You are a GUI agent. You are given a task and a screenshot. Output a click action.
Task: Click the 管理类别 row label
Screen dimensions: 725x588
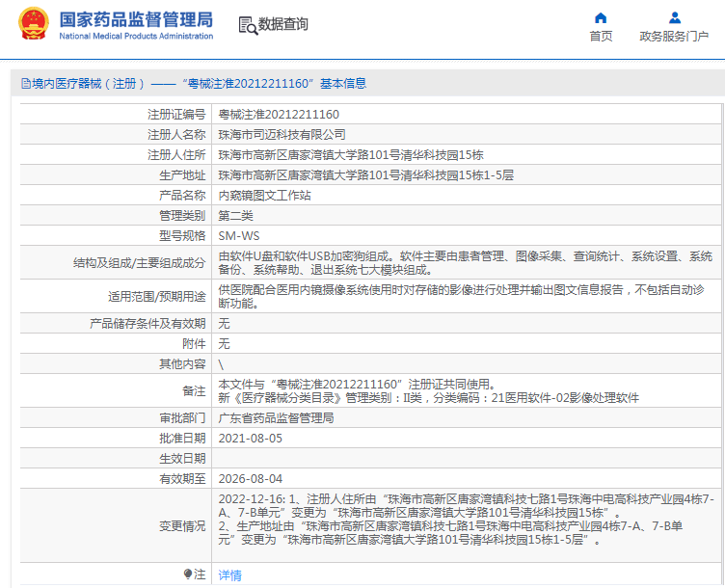tap(182, 216)
